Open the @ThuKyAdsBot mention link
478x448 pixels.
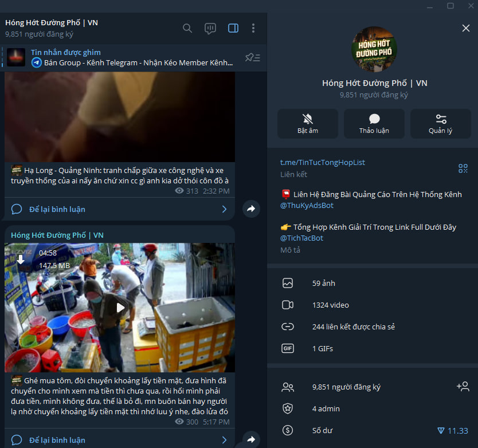pos(307,206)
